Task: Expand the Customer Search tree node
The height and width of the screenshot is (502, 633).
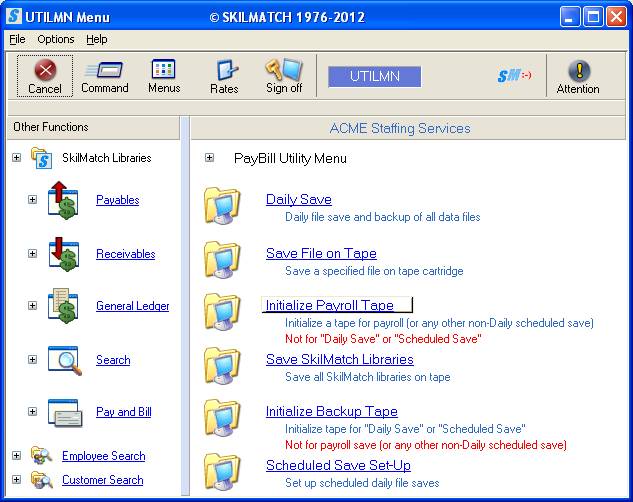Action: [16, 479]
